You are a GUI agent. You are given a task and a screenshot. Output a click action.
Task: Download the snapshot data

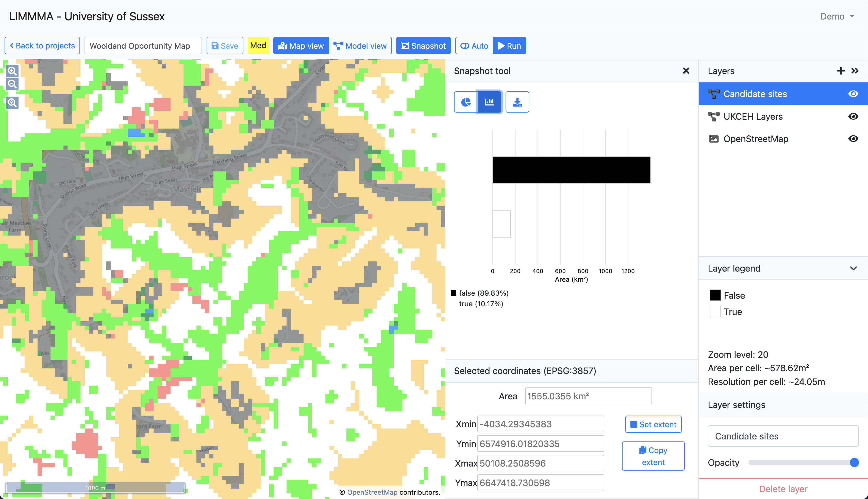pos(517,102)
